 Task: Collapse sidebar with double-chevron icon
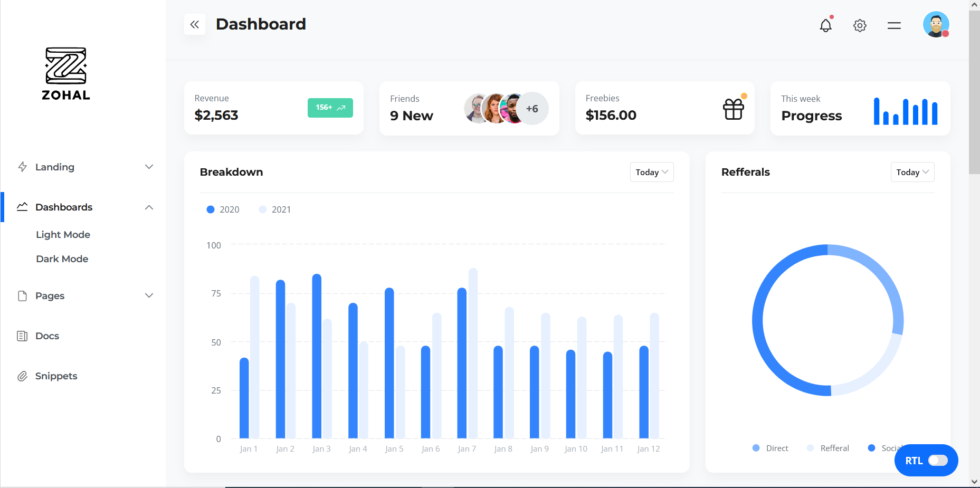pos(195,24)
